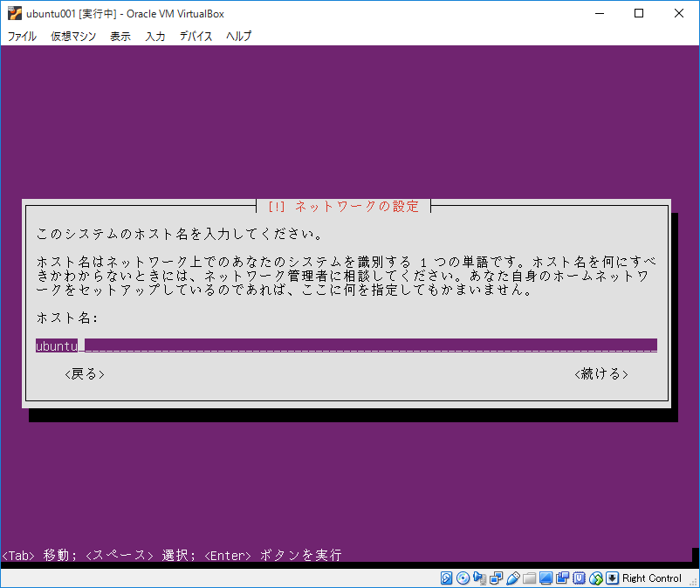Image resolution: width=700 pixels, height=588 pixels.
Task: Open the USB devices status icon
Action: tap(511, 578)
